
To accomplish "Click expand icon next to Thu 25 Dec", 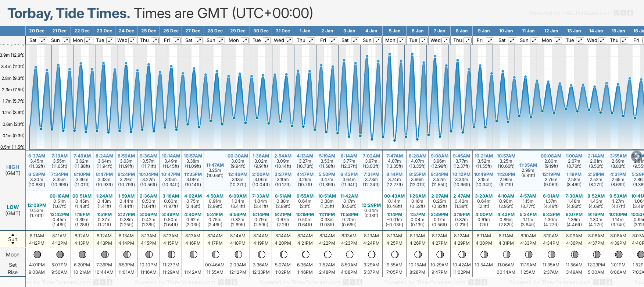I will click(155, 40).
